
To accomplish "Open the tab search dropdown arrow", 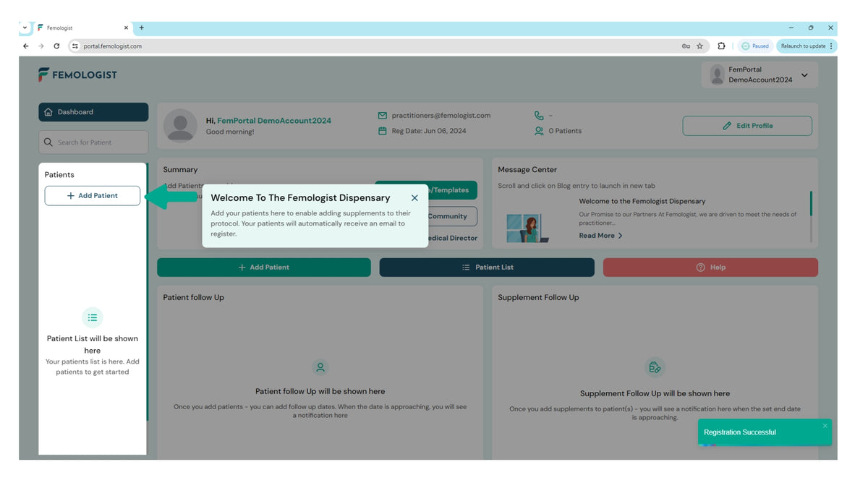I will [25, 28].
